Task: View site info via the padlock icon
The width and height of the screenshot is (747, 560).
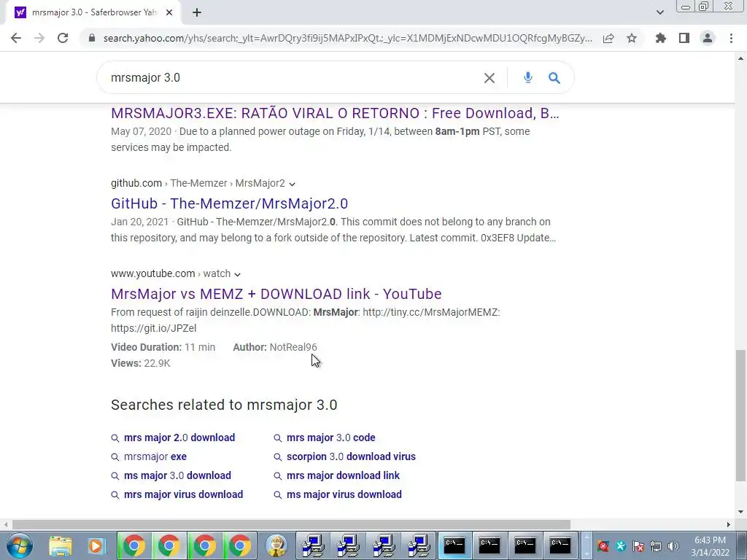Action: click(92, 38)
